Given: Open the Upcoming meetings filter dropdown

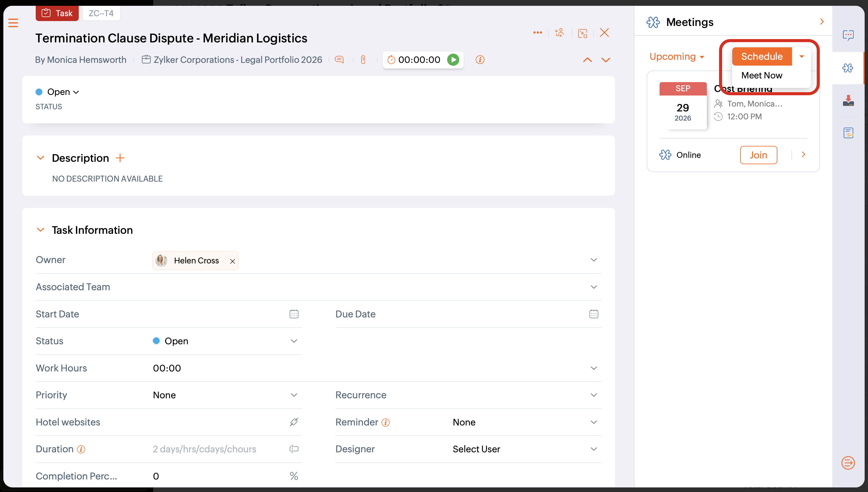Looking at the screenshot, I should 677,56.
